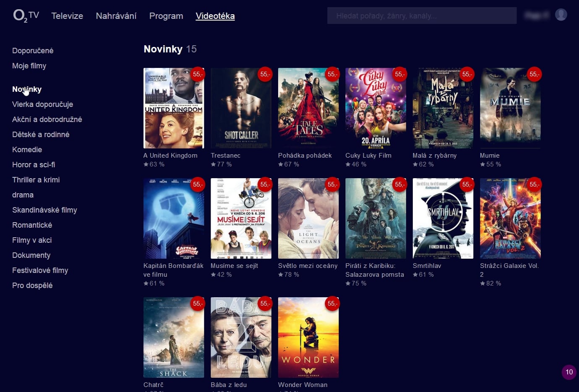This screenshot has height=392, width=579.
Task: Open Thriller a krimi category
Action: pos(36,180)
